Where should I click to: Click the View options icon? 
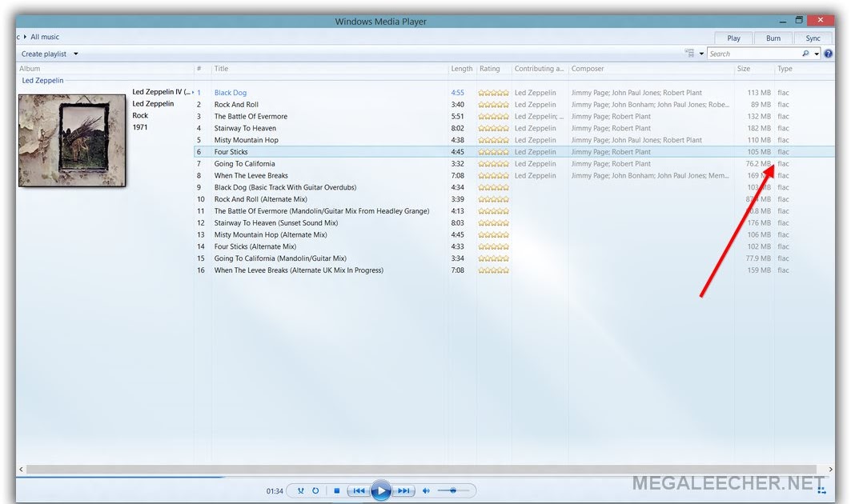coord(689,53)
